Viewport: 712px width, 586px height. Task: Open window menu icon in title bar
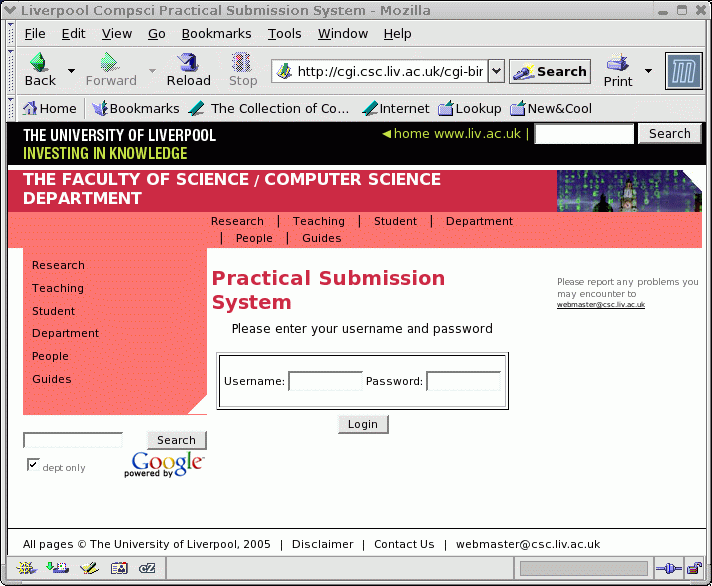click(9, 10)
